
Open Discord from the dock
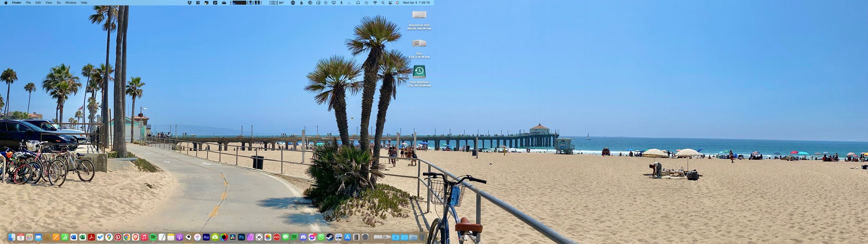[x=303, y=237]
